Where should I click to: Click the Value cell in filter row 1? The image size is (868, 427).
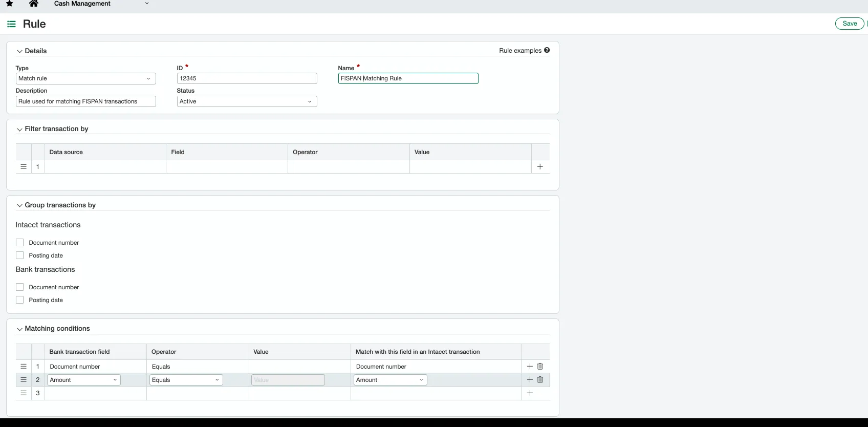pos(470,166)
